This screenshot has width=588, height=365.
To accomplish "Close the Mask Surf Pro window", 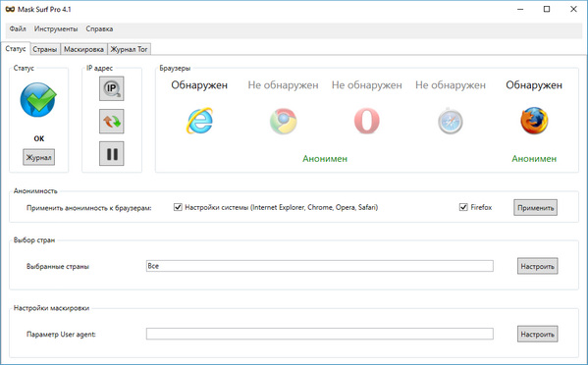I will pyautogui.click(x=573, y=10).
